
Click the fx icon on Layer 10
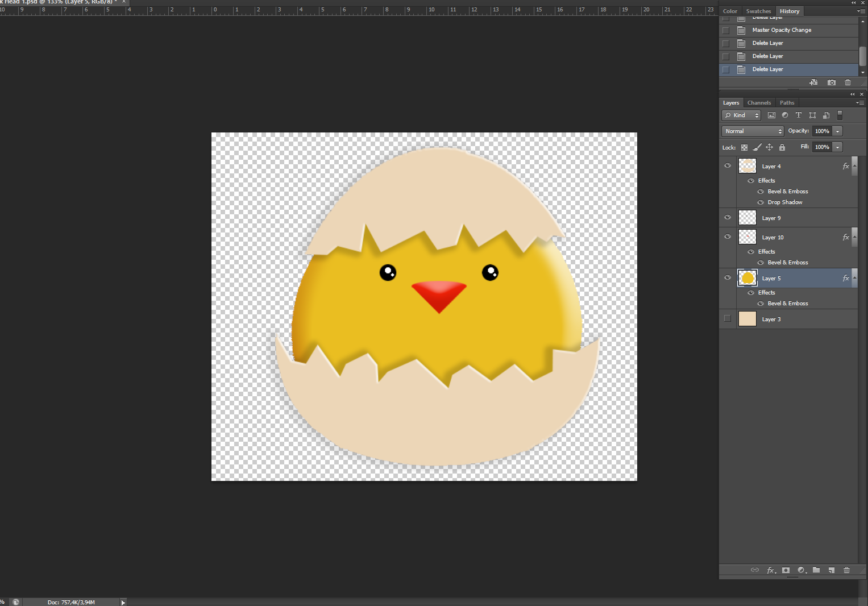(x=846, y=237)
